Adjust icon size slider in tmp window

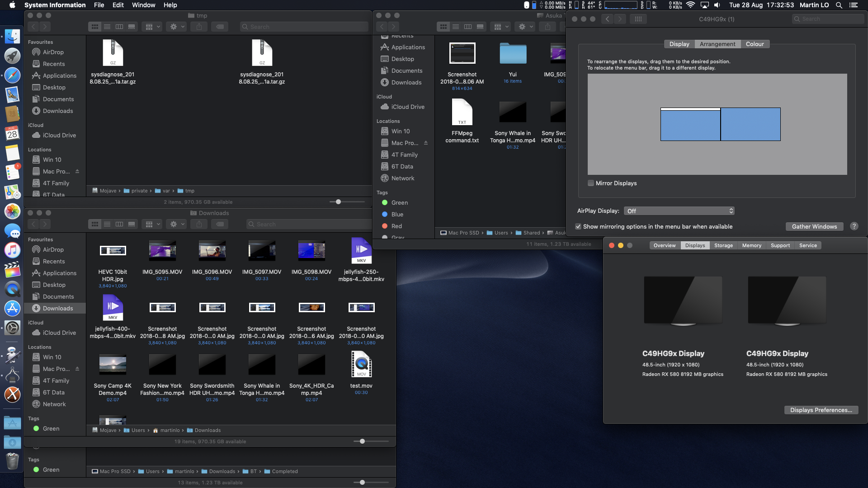click(x=338, y=202)
